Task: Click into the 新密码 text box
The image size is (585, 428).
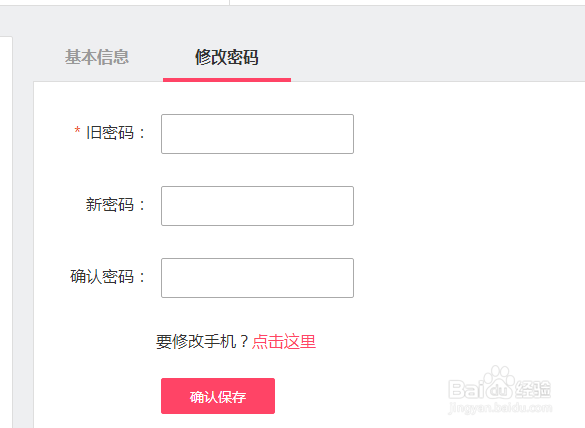Action: pos(257,206)
